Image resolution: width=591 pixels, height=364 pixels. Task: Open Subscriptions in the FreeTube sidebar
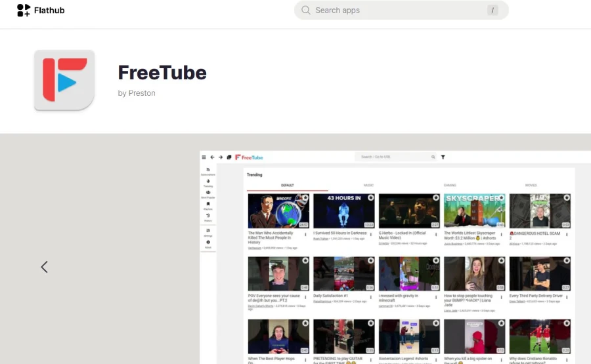[x=208, y=171]
